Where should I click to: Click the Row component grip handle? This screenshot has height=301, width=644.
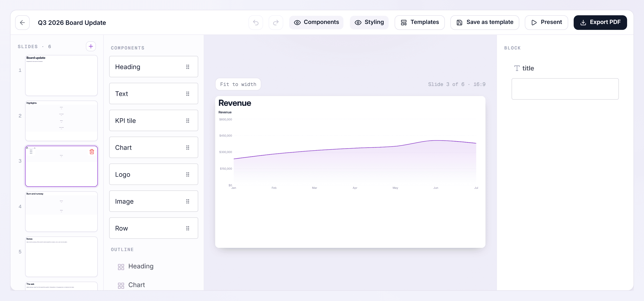coord(187,228)
